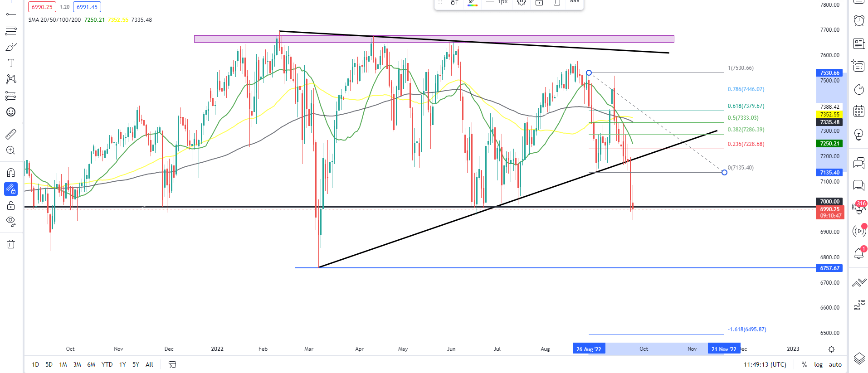
Task: Open ideas stream with 316 badge
Action: pos(859,208)
